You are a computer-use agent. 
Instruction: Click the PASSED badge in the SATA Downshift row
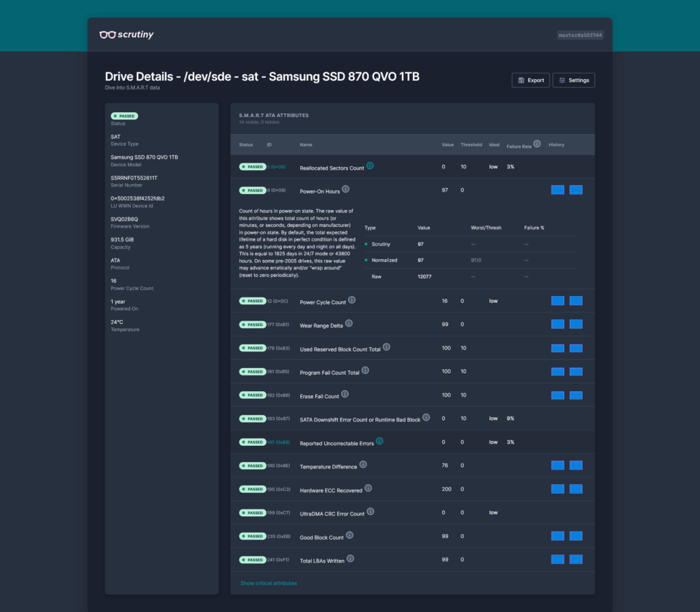[253, 418]
